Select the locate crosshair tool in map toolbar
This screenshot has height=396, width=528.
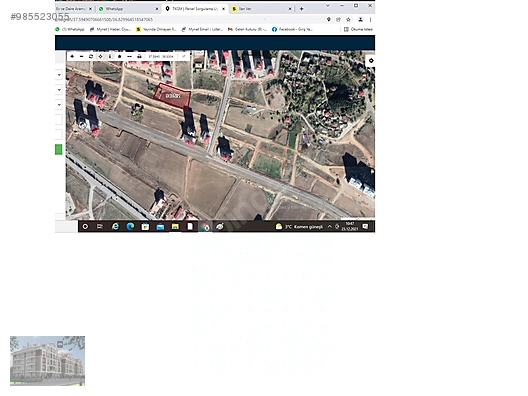100,57
